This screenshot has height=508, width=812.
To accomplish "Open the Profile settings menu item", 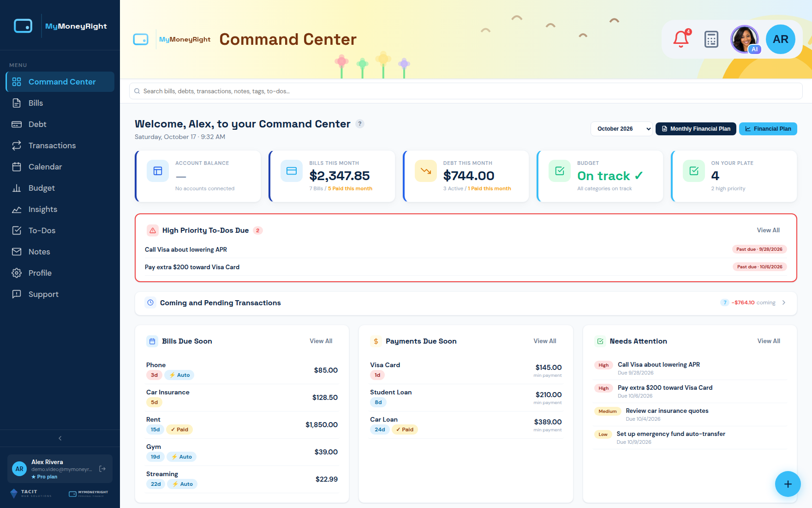I will coord(60,273).
